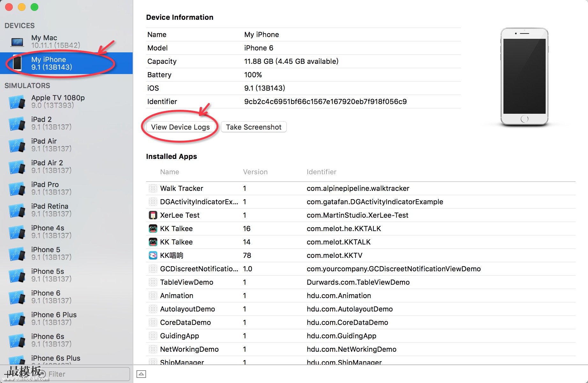Click version 78 of KK唱响

click(247, 255)
